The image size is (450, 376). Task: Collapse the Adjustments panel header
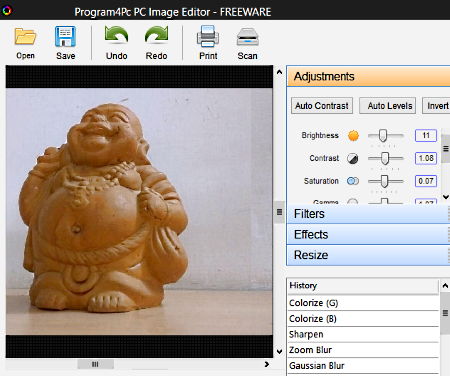368,76
